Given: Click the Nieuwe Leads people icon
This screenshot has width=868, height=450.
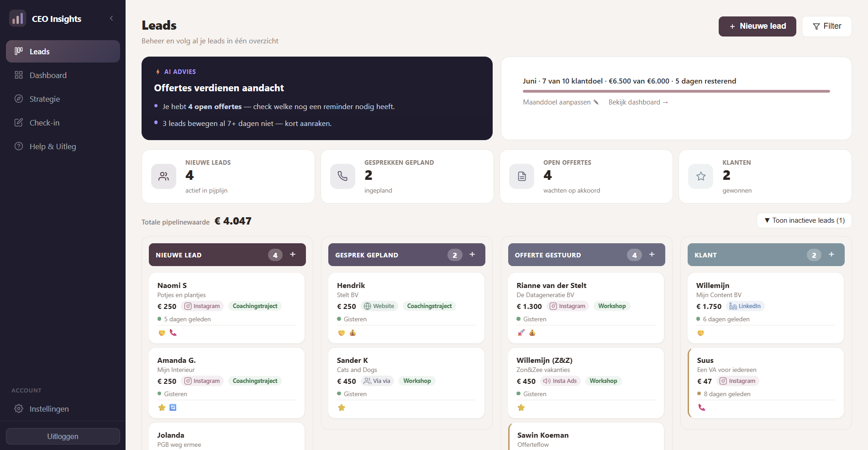Looking at the screenshot, I should click(x=163, y=176).
